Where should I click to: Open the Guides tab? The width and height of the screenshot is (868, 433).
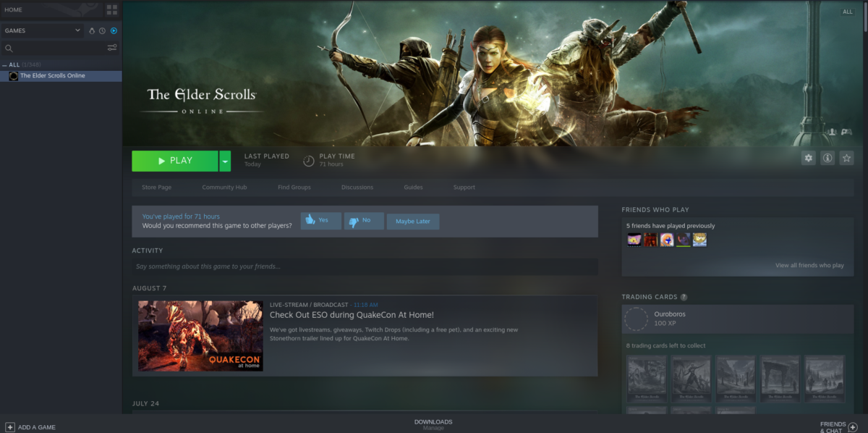tap(414, 188)
